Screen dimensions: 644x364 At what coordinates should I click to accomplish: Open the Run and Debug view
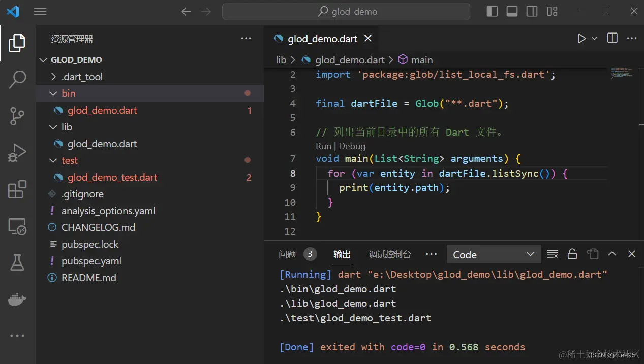pos(17,153)
